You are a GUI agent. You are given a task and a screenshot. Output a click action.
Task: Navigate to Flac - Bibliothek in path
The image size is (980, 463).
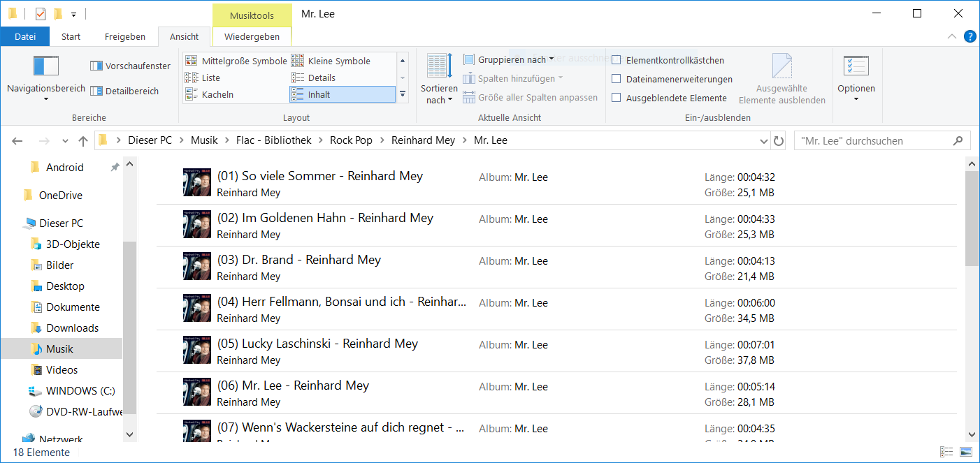pos(274,140)
